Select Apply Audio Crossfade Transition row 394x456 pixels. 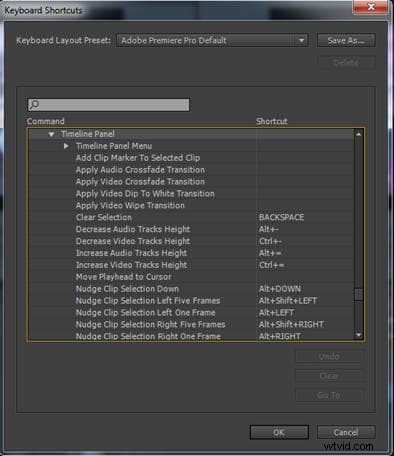click(x=140, y=170)
